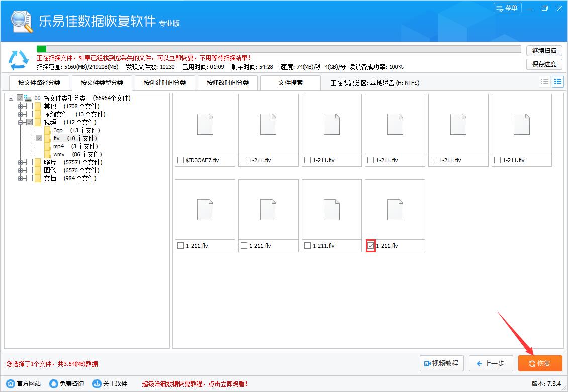Switch to grid view icon
Viewport: 568px width, 392px height.
tap(557, 81)
